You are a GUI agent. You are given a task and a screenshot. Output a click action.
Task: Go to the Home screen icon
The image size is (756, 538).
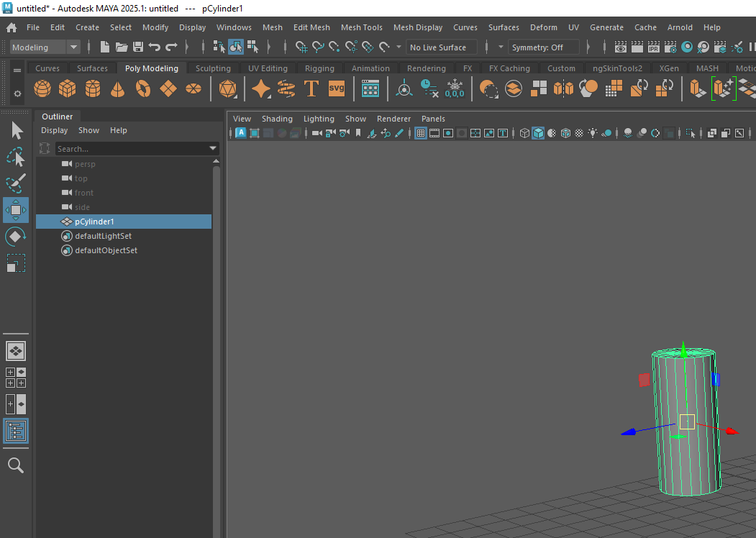(11, 27)
